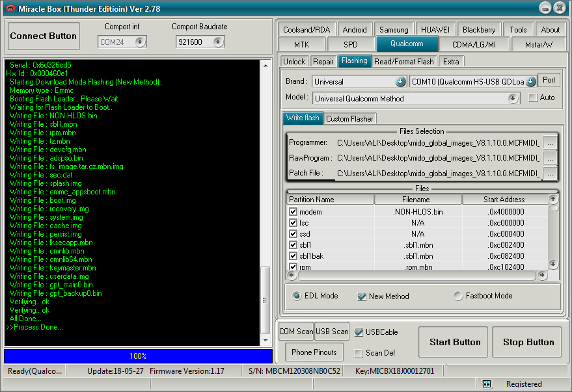Click log scrollbar up arrow
Viewport: 572px width, 392px height.
point(266,66)
